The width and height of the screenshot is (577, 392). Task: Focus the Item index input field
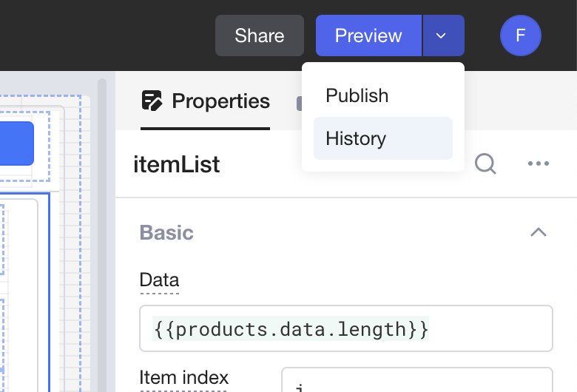click(416, 381)
